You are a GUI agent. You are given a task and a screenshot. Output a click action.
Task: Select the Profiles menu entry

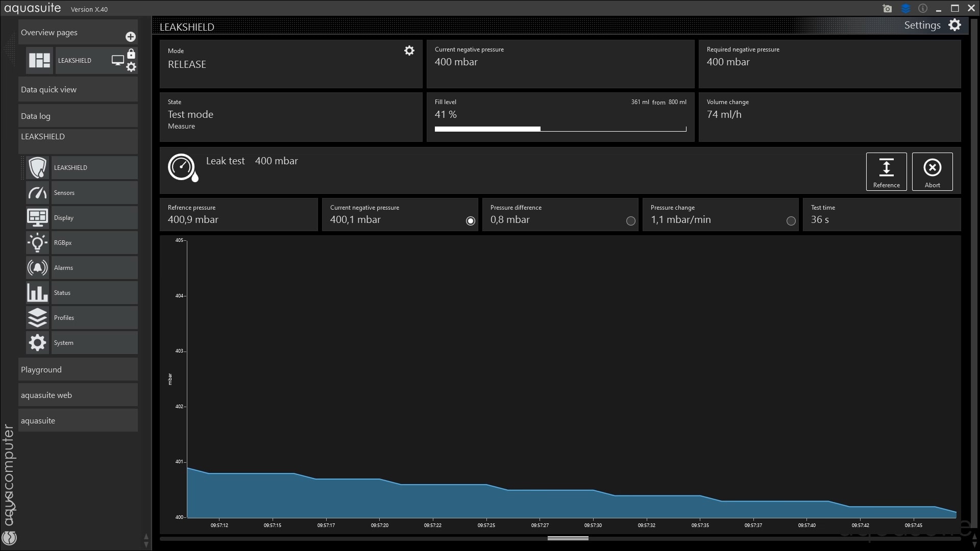pyautogui.click(x=94, y=317)
